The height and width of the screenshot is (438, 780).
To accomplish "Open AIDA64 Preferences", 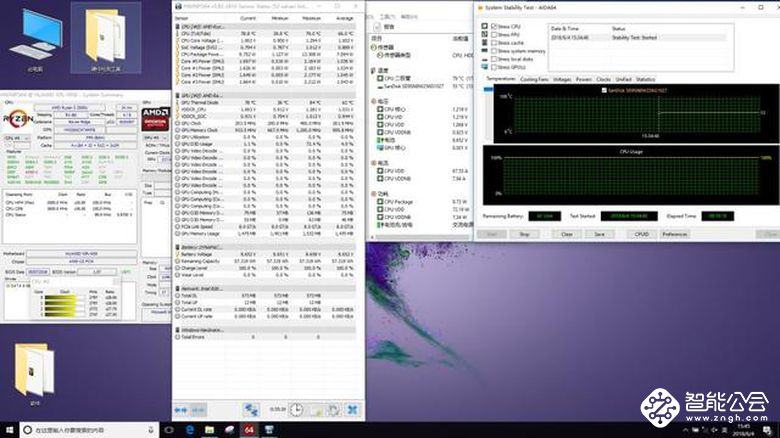I will tap(674, 234).
